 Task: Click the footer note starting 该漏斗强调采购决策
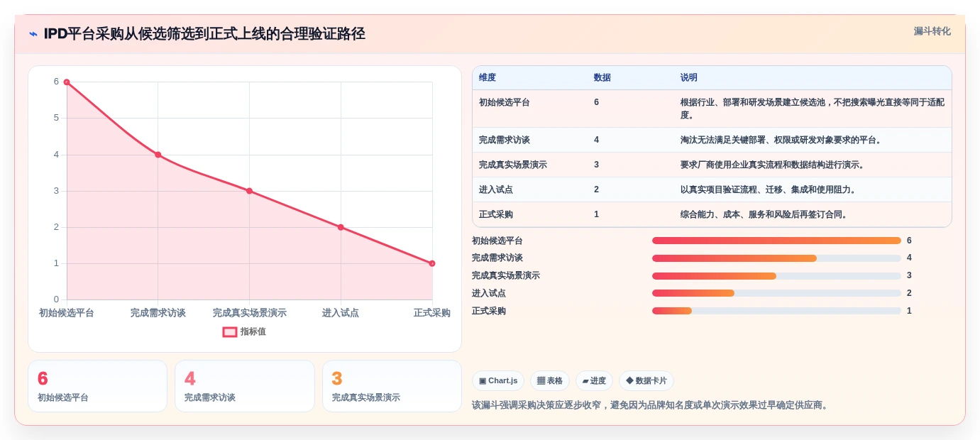point(650,405)
